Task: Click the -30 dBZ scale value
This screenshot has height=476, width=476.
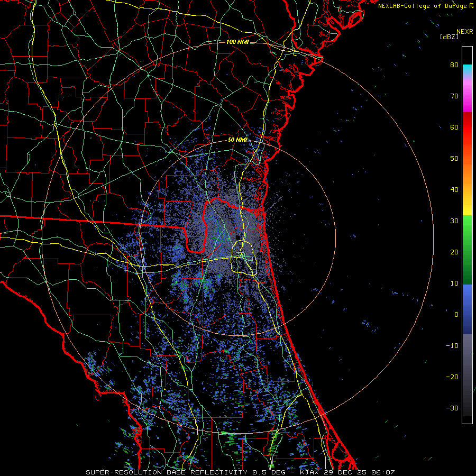Action: (x=452, y=408)
